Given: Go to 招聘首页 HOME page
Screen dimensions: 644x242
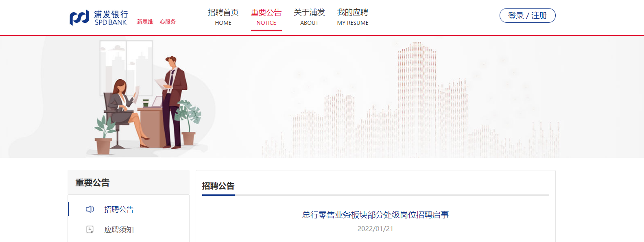Looking at the screenshot, I should tap(223, 17).
